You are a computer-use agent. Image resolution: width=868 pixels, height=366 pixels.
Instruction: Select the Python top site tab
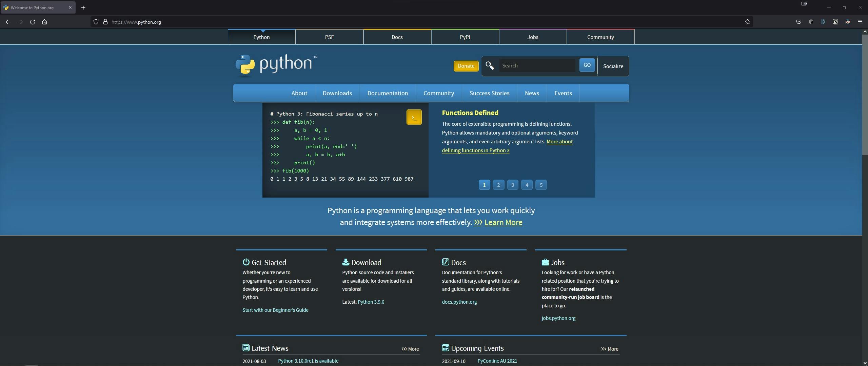[x=261, y=37]
